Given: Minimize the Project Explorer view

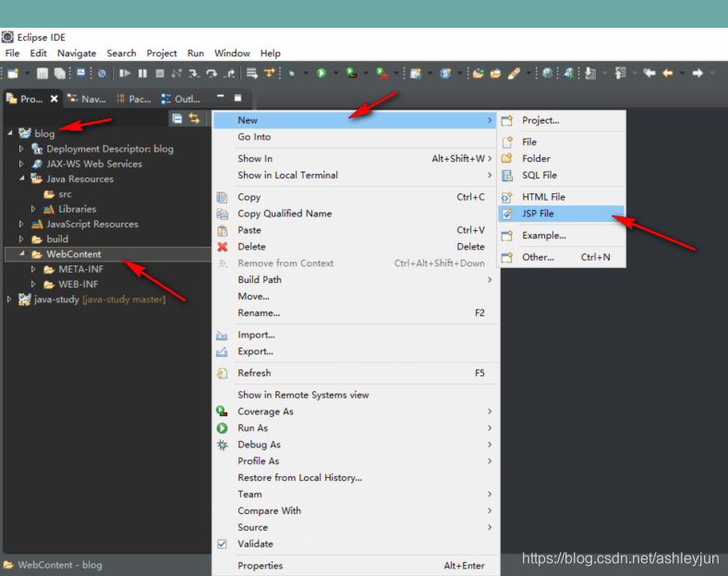Looking at the screenshot, I should coord(221,97).
